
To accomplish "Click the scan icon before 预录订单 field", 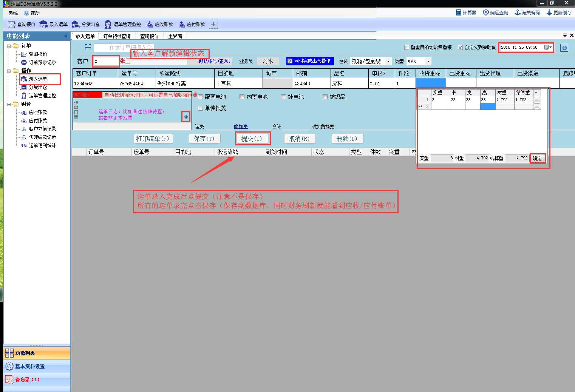I will 88,47.
